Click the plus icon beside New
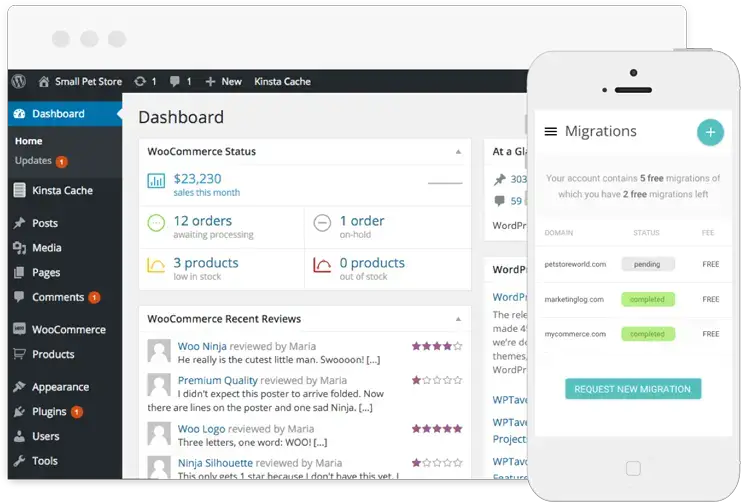This screenshot has width=750, height=503. point(210,82)
